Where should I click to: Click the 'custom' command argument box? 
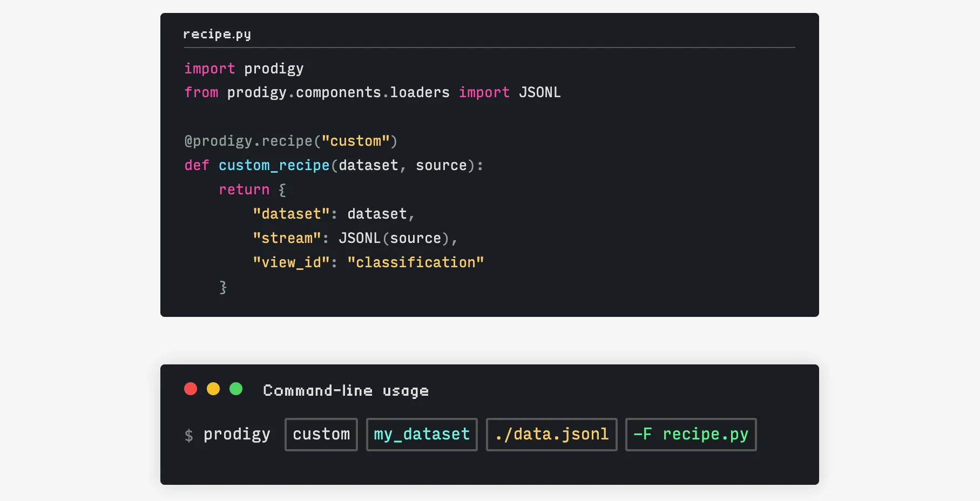coord(321,434)
